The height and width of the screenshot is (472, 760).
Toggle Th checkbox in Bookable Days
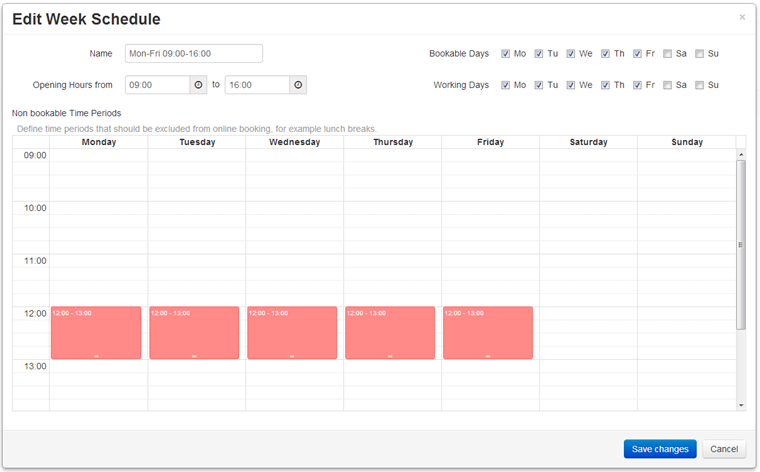click(605, 54)
